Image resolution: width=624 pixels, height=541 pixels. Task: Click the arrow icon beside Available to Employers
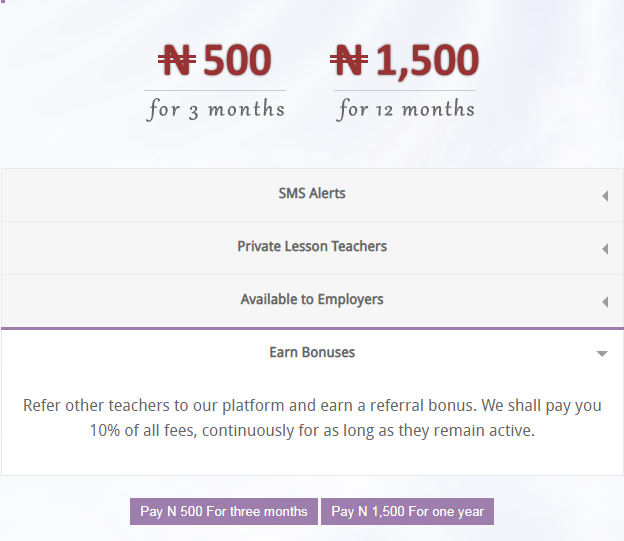pyautogui.click(x=605, y=302)
